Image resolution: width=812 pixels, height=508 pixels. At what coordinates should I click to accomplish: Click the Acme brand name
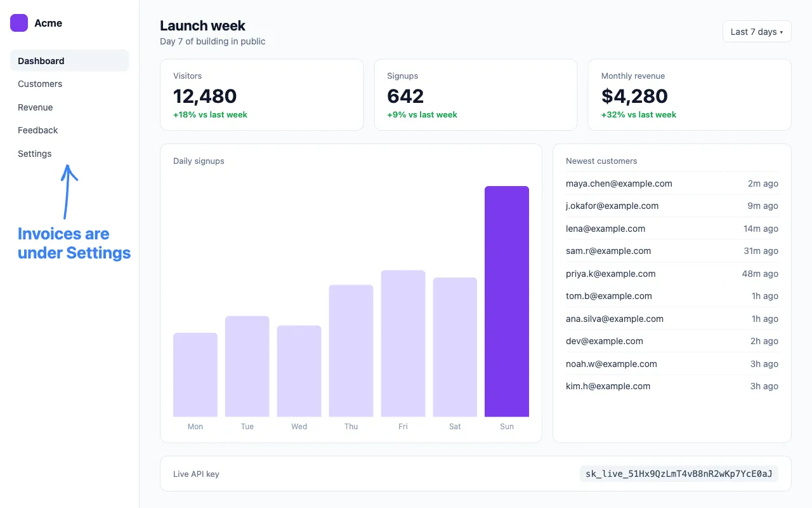(48, 23)
